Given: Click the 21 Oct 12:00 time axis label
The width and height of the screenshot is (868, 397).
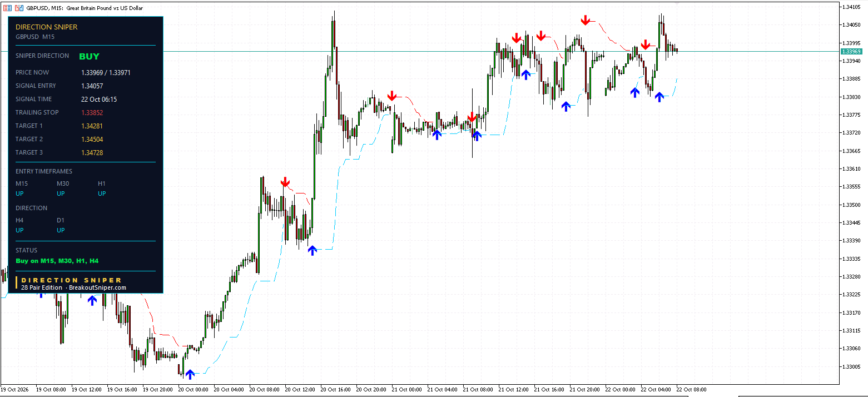Looking at the screenshot, I should [x=514, y=390].
